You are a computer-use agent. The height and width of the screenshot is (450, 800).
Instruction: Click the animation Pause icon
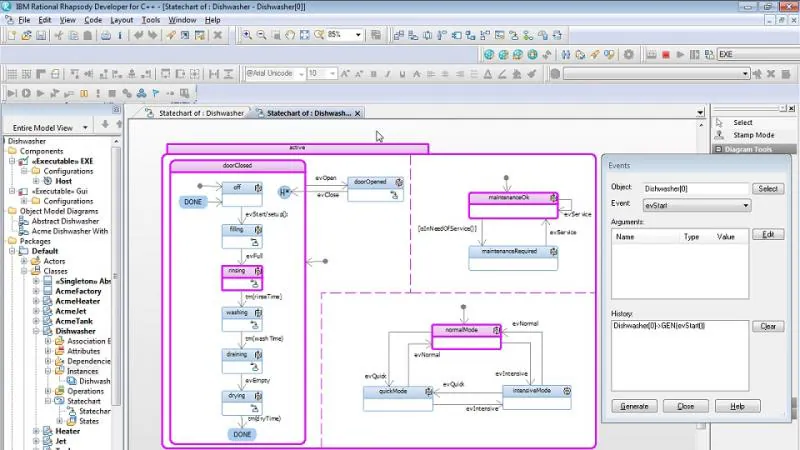(x=84, y=93)
